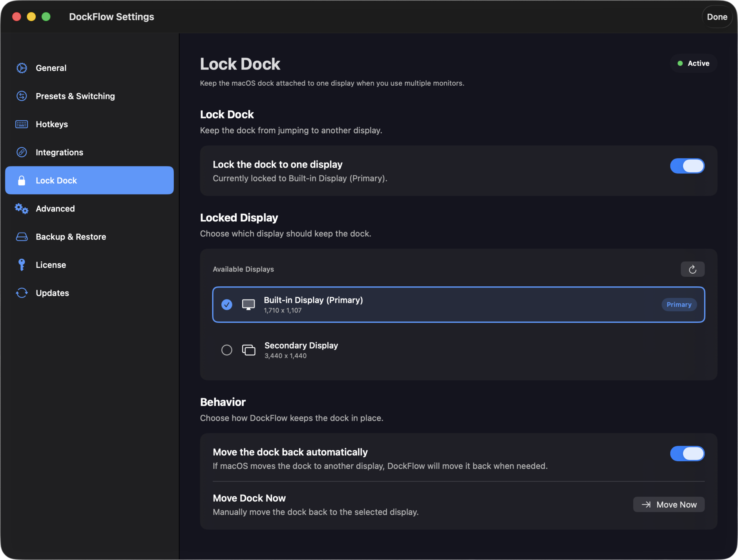Click the Secondary Display stacked screens icon
738x560 pixels.
[248, 350]
